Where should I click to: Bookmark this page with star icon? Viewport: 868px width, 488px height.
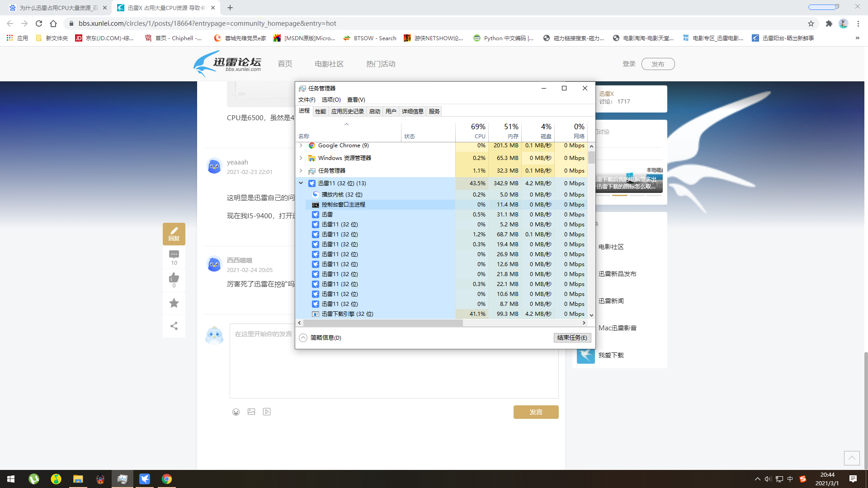click(811, 23)
